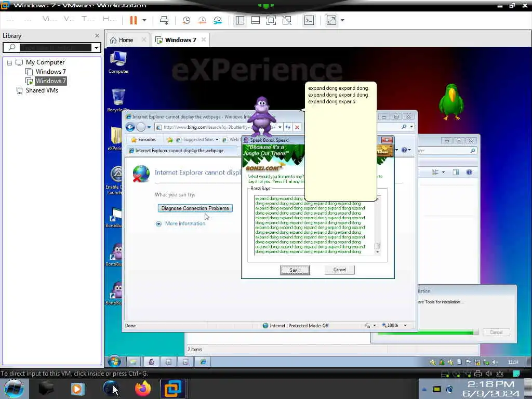Open the console view terminal icon
Screen dimensions: 532x399
(309, 20)
